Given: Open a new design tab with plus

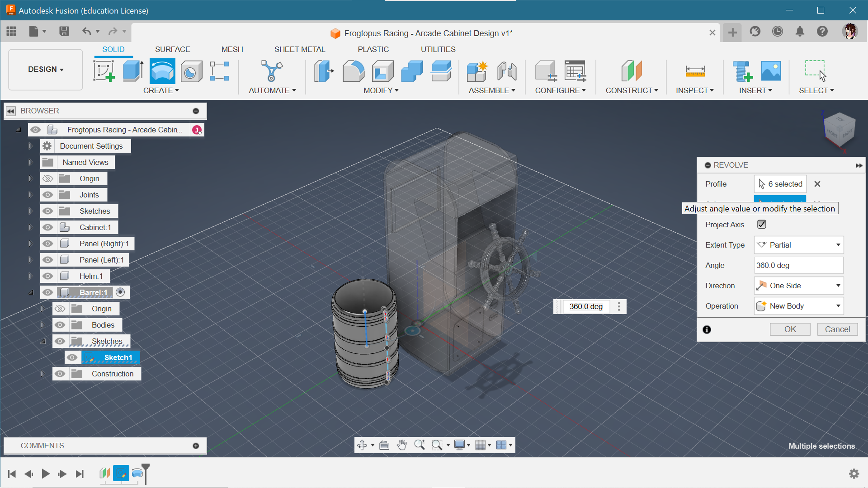Looking at the screenshot, I should 732,32.
